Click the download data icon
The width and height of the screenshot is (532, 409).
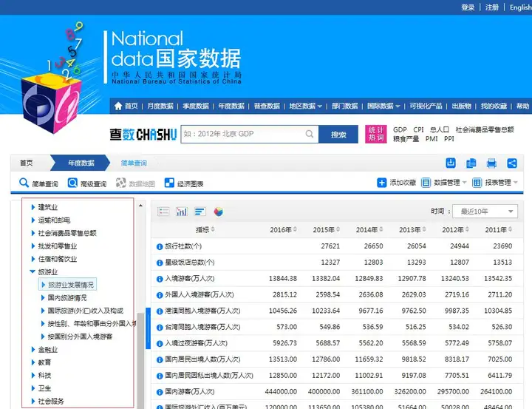pos(451,163)
